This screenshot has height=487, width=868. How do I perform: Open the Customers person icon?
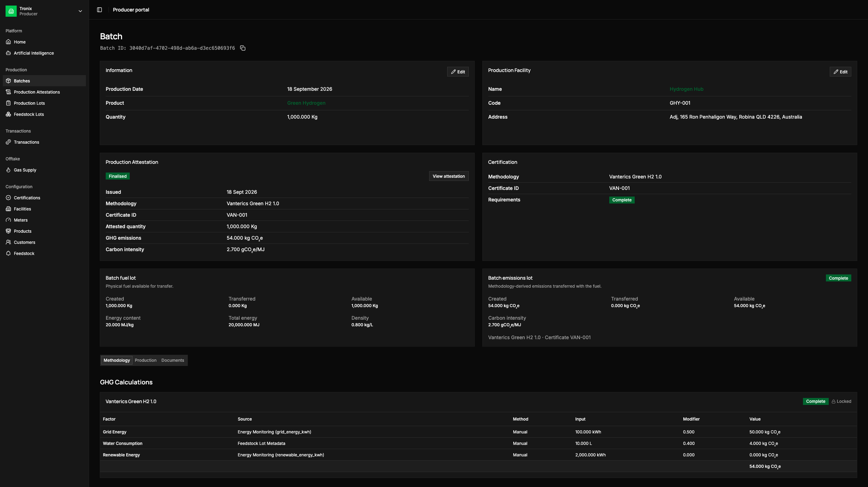8,242
